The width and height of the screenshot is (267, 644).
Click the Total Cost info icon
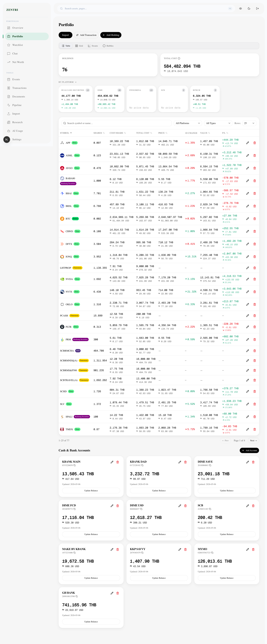pos(179,58)
